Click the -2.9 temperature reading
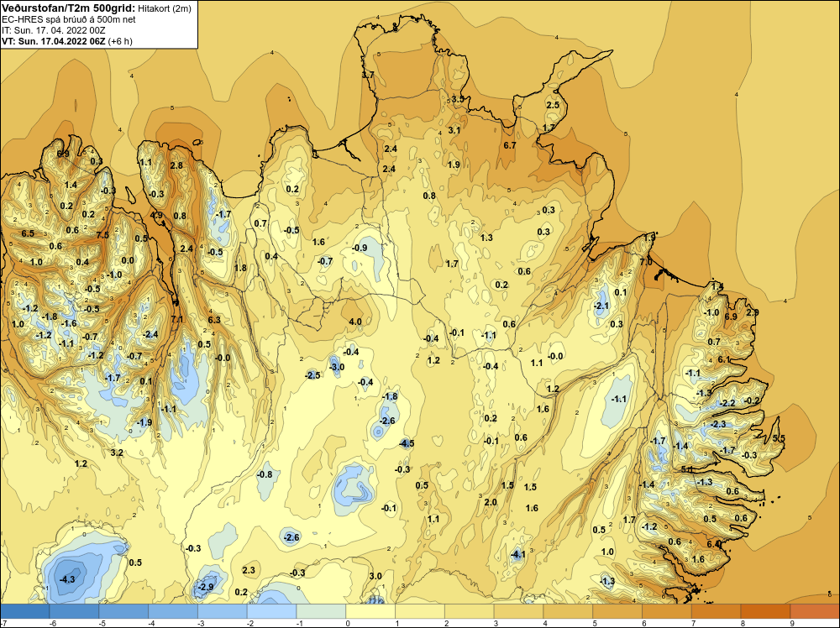 (x=206, y=587)
